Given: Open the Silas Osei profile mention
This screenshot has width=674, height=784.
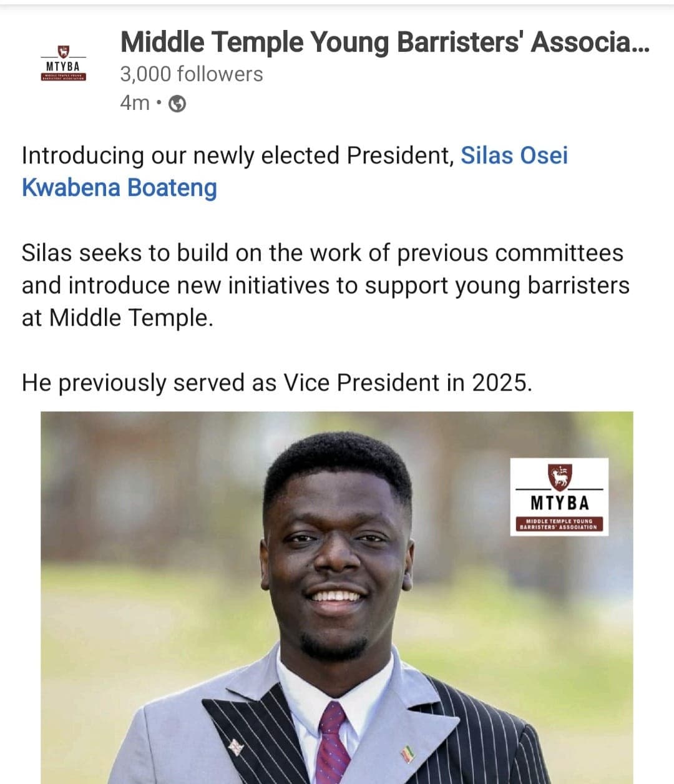Looking at the screenshot, I should 514,155.
